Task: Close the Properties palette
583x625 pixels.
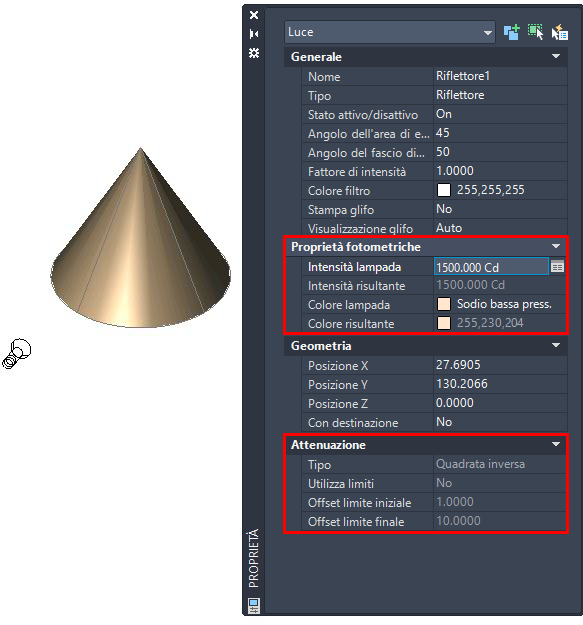Action: (x=254, y=15)
